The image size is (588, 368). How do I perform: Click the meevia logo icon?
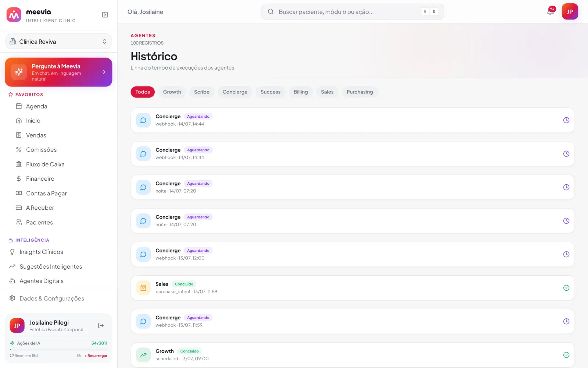(14, 15)
